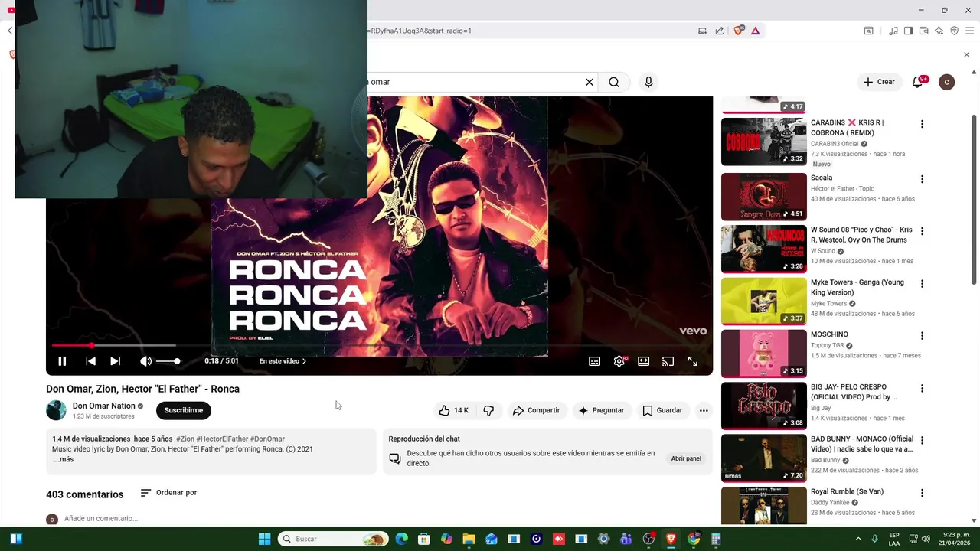The height and width of the screenshot is (551, 980).
Task: Mute the video volume speaker icon
Action: pyautogui.click(x=145, y=361)
